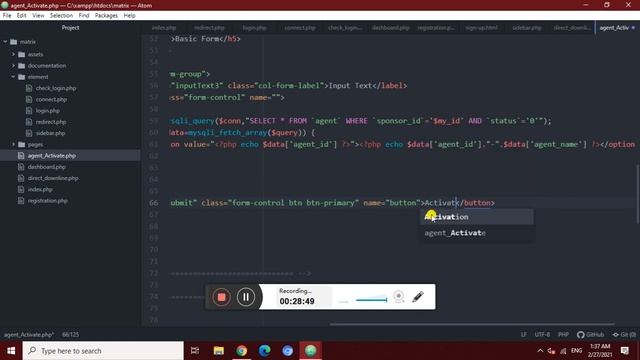Click the editor vertical scrollbar
Screen dimensions: 640x360
[637, 194]
